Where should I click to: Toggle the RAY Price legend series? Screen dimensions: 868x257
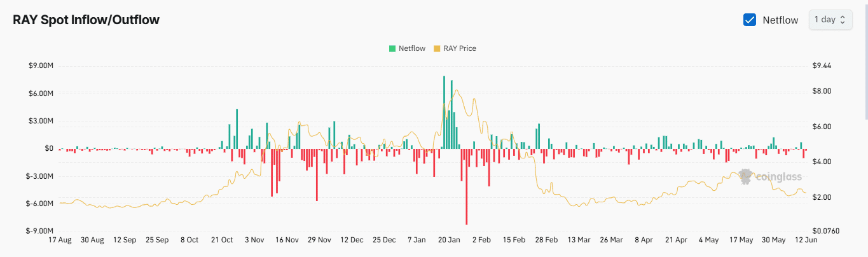pos(454,48)
